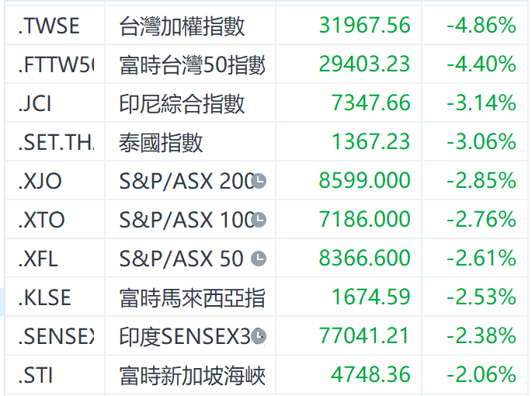
Task: Click the price 31967.56
Action: click(364, 26)
